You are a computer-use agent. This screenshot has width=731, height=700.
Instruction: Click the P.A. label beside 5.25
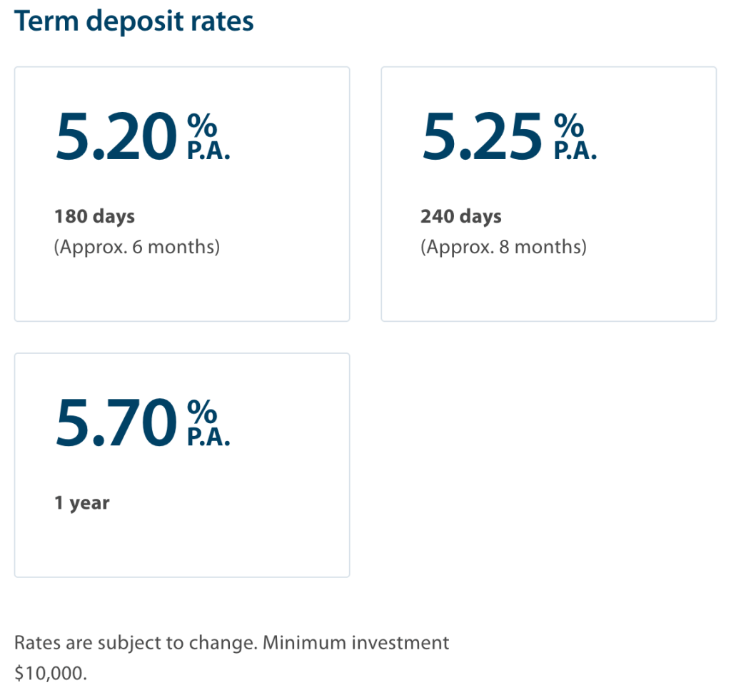click(575, 152)
